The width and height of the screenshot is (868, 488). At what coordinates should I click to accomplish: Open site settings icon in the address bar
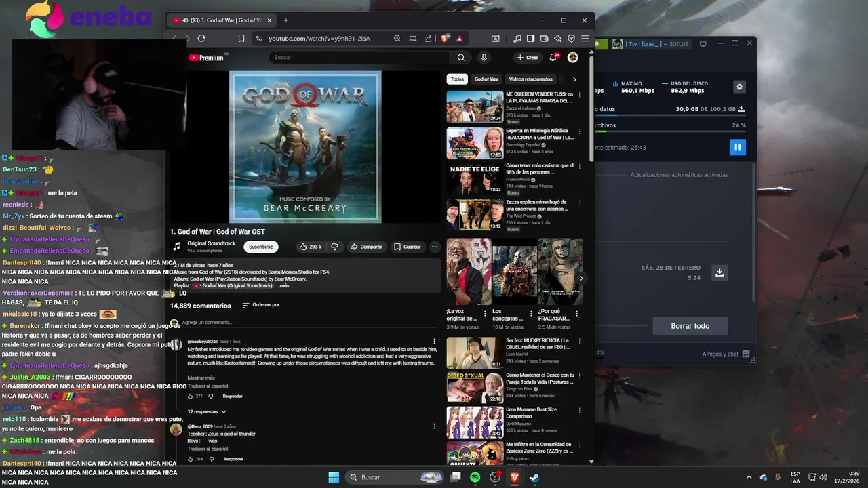[259, 39]
